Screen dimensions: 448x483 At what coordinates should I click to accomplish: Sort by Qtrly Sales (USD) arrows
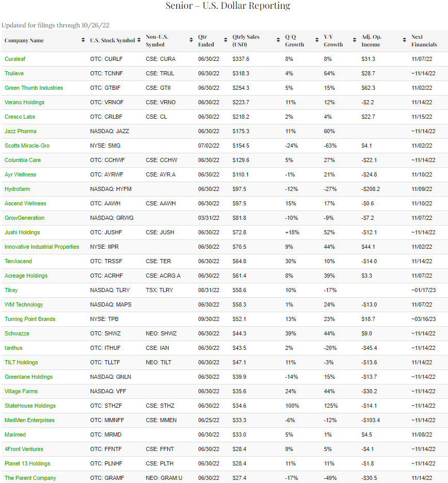[x=278, y=40]
